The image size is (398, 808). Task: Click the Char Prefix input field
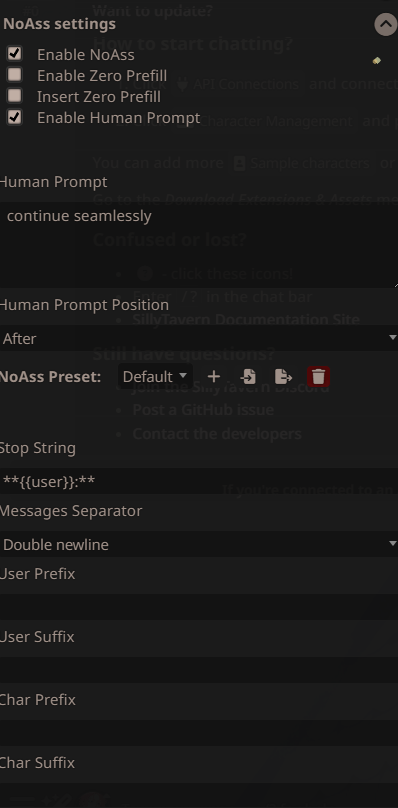pyautogui.click(x=199, y=733)
